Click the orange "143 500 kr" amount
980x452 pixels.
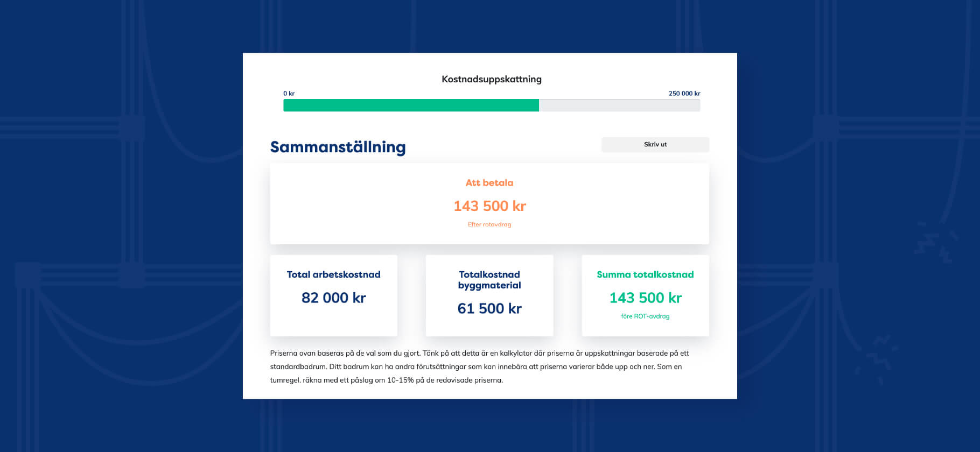489,206
